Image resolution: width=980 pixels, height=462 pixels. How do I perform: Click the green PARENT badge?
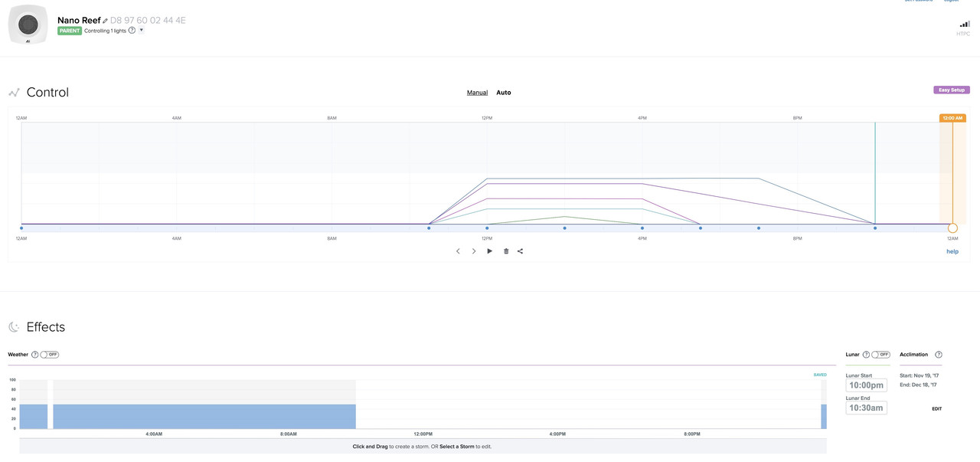click(70, 31)
